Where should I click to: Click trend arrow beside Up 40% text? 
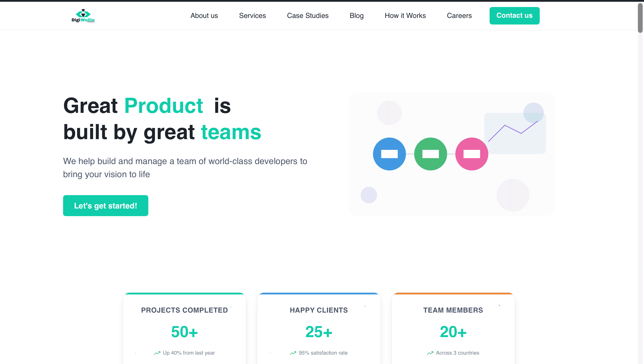tap(157, 353)
